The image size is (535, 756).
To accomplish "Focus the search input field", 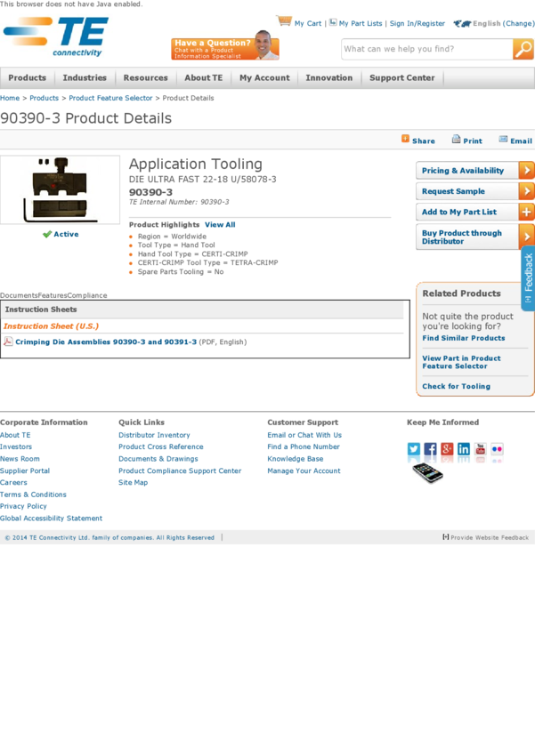I will 427,49.
